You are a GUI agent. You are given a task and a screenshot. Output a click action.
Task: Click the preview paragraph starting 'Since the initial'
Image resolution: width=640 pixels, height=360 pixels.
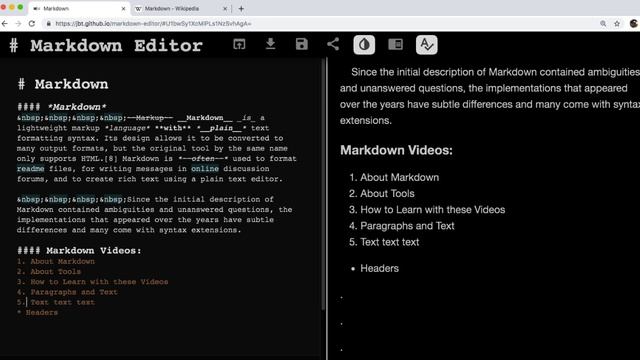point(490,96)
